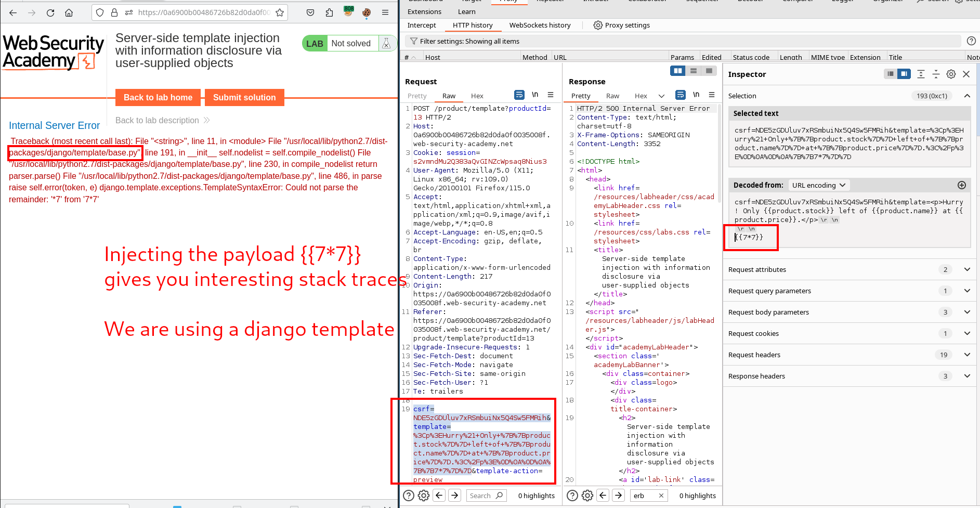Close the Inspector panel
Image resolution: width=980 pixels, height=508 pixels.
[966, 74]
